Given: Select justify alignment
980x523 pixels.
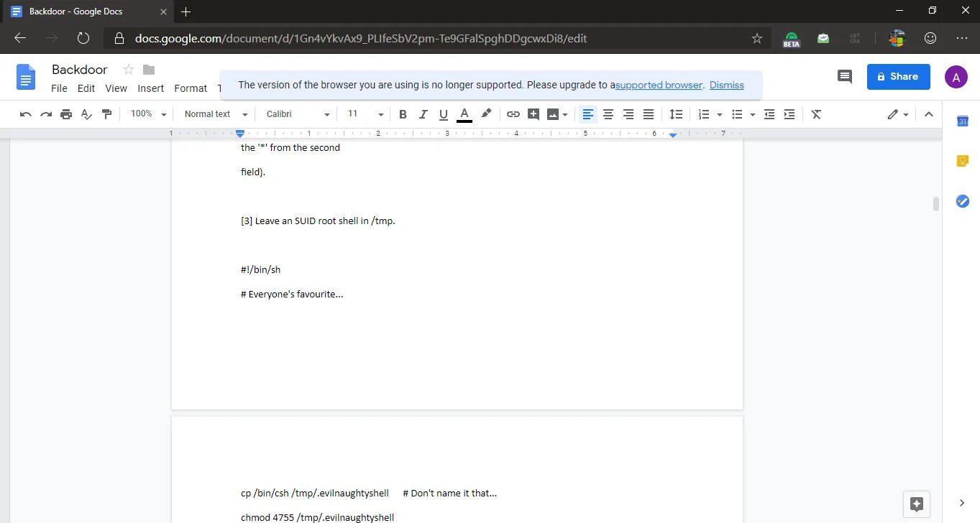Looking at the screenshot, I should [649, 114].
